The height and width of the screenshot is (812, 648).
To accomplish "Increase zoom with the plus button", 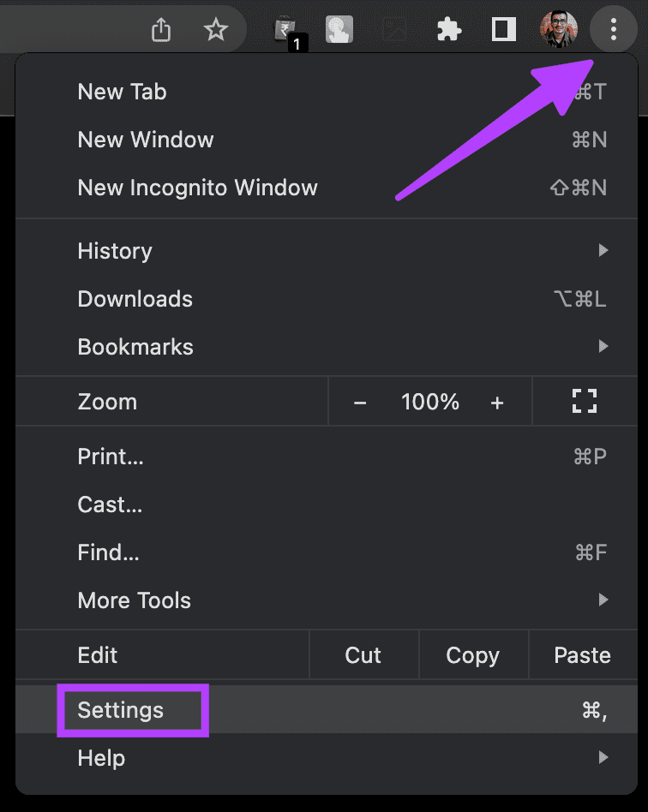I will pyautogui.click(x=497, y=403).
